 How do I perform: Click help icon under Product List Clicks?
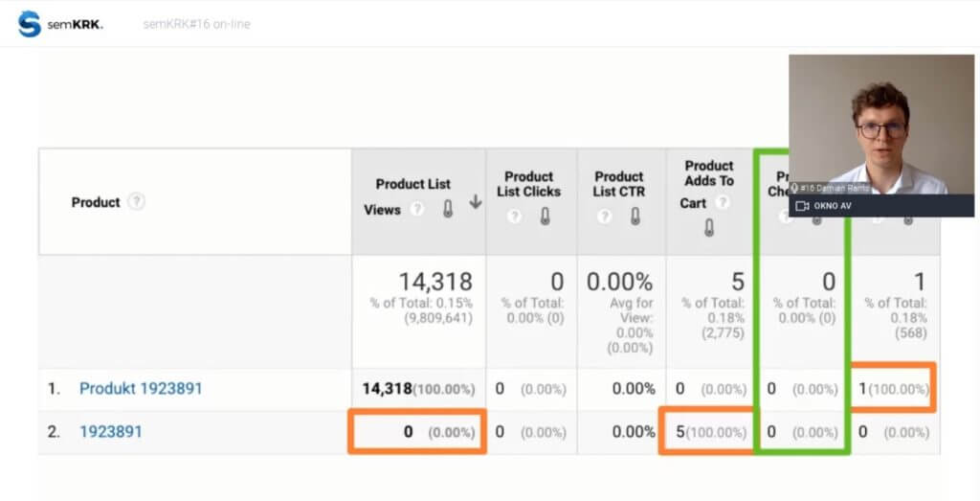click(x=515, y=216)
